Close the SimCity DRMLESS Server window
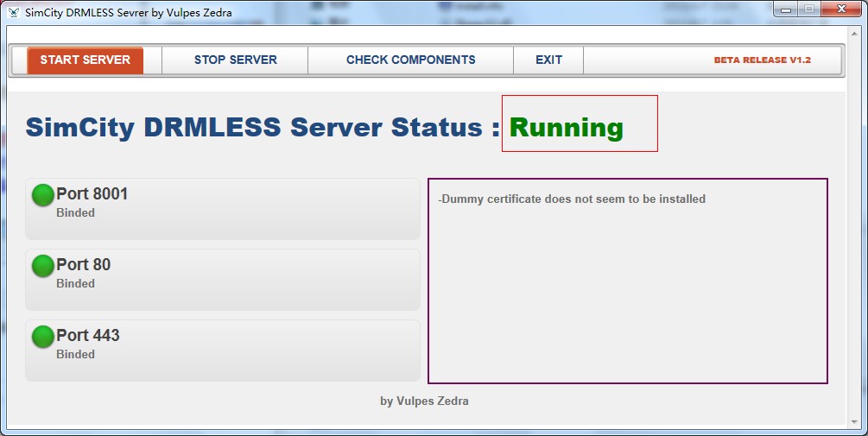 pyautogui.click(x=841, y=9)
